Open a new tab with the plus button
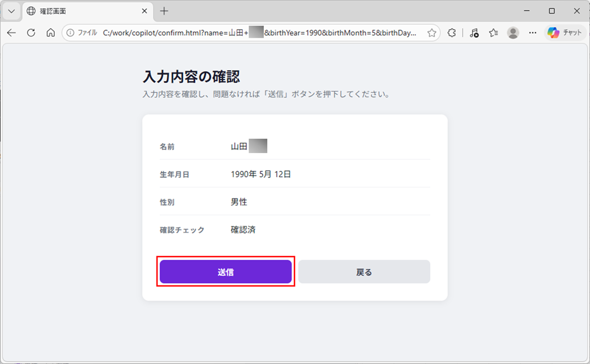The image size is (590, 364). click(x=164, y=11)
